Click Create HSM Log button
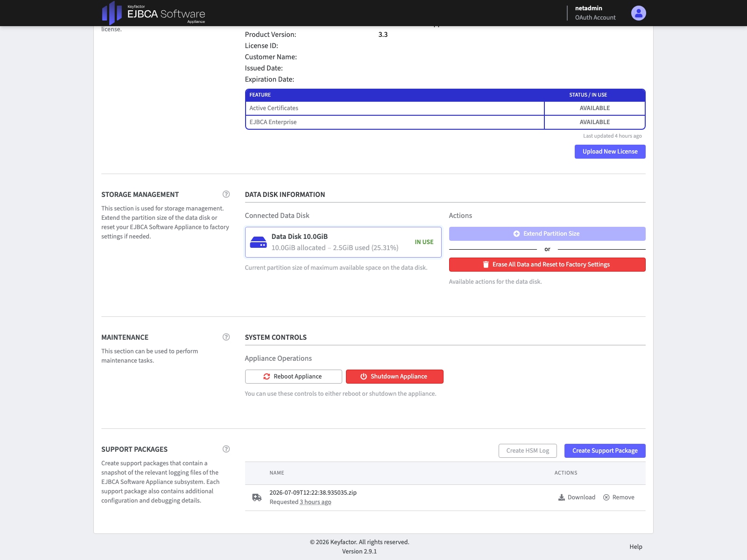 (528, 451)
